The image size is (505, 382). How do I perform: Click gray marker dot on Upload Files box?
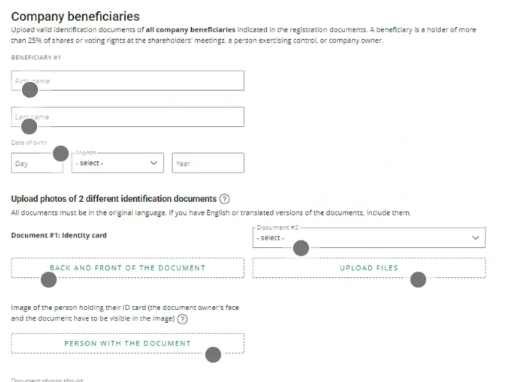(x=418, y=280)
